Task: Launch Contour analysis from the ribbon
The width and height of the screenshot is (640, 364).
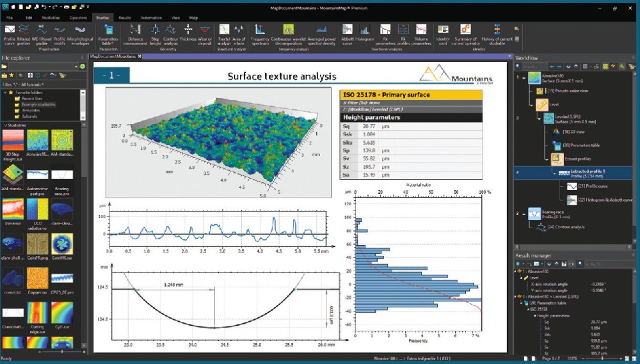Action: coord(171,32)
